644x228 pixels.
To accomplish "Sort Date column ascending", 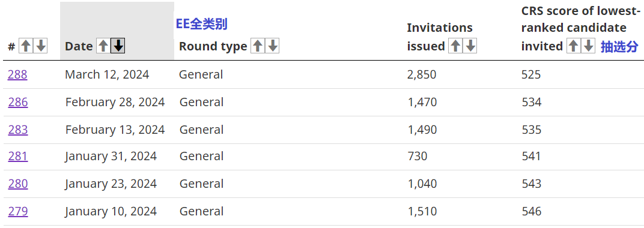I will coord(103,46).
